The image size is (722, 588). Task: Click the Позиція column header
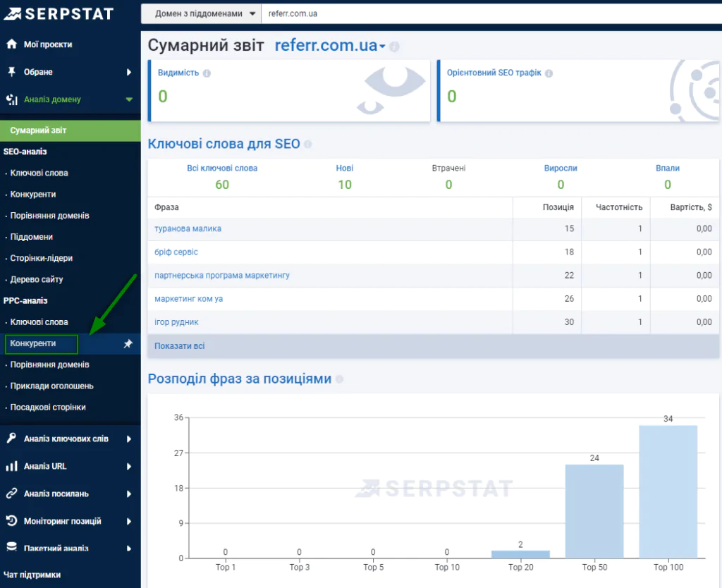pyautogui.click(x=558, y=207)
